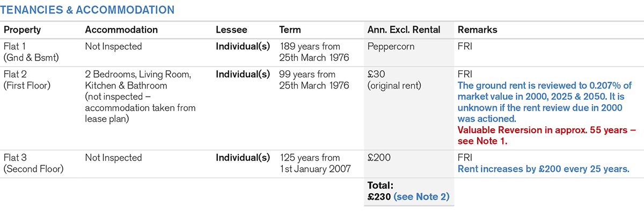Click '125 years from 1st January 2007' term
The width and height of the screenshot is (644, 211).
[x=316, y=163]
